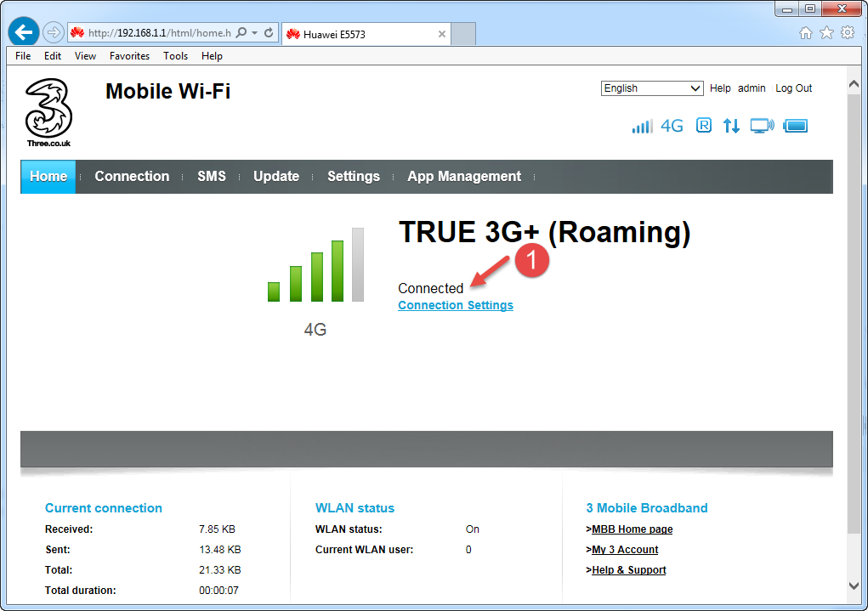Open the browser Home page icon

tap(806, 33)
